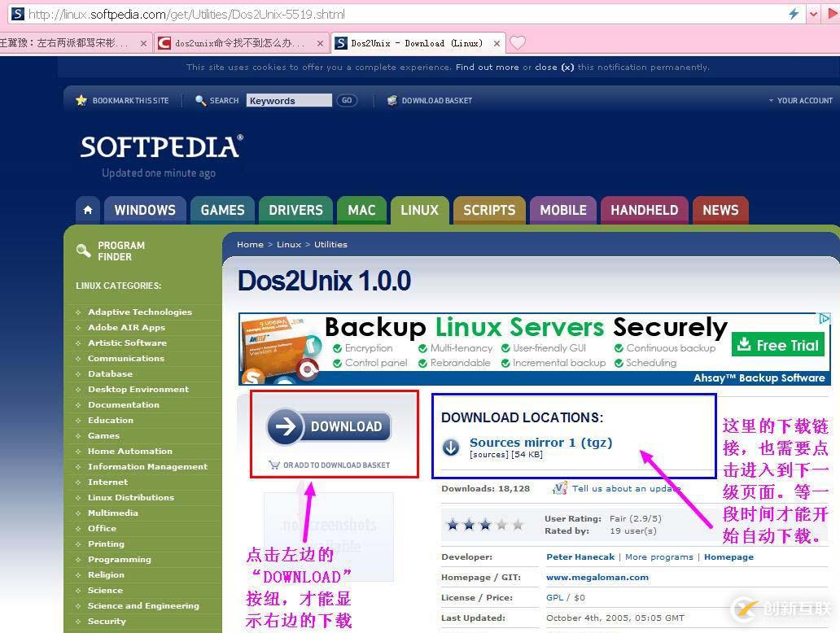840x633 pixels.
Task: Click the Keywords search field
Action: (289, 100)
